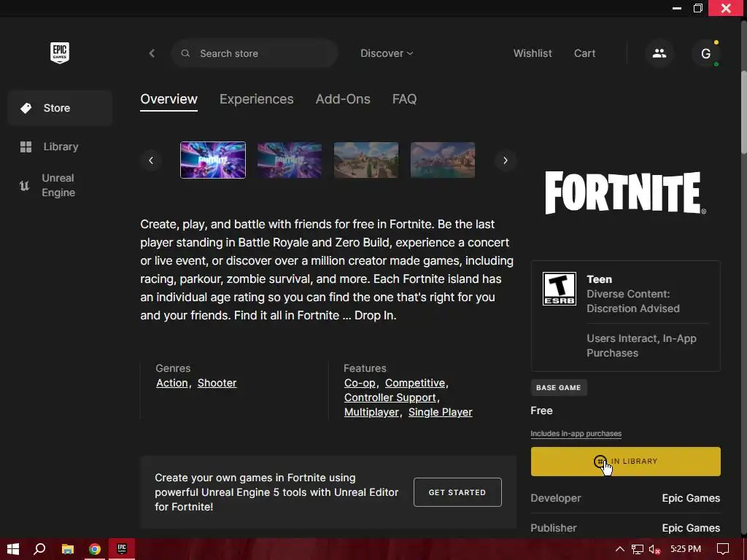Click the Base Game badge

(559, 388)
